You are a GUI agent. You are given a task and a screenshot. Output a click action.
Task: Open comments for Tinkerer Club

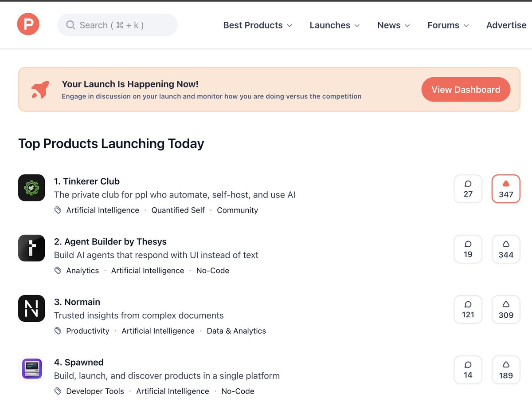click(x=468, y=189)
